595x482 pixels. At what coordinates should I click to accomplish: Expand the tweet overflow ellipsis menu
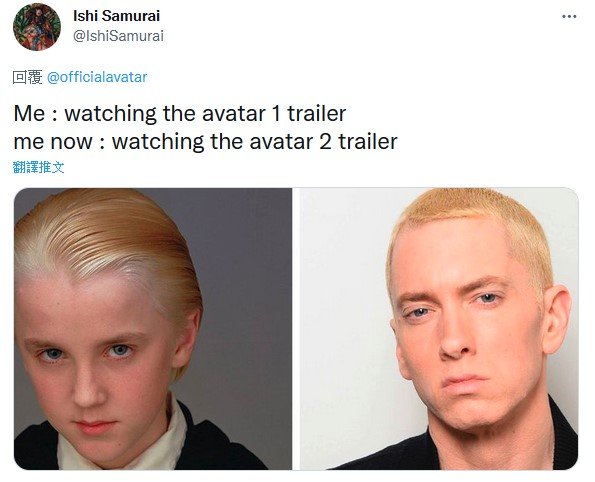569,16
